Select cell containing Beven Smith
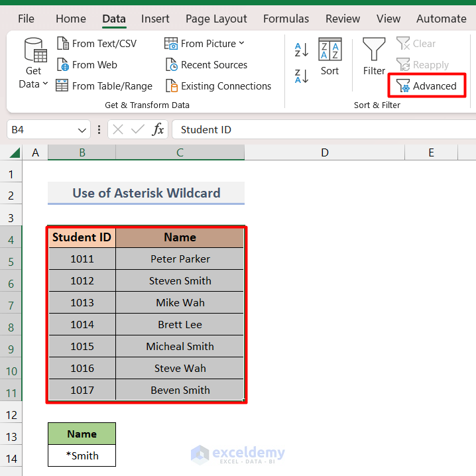The width and height of the screenshot is (476, 476). tap(180, 390)
